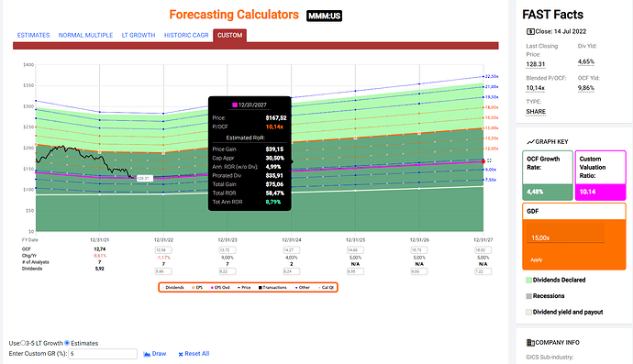Click the Reset All x icon
Viewport: 633px width, 364px height.
tap(181, 354)
